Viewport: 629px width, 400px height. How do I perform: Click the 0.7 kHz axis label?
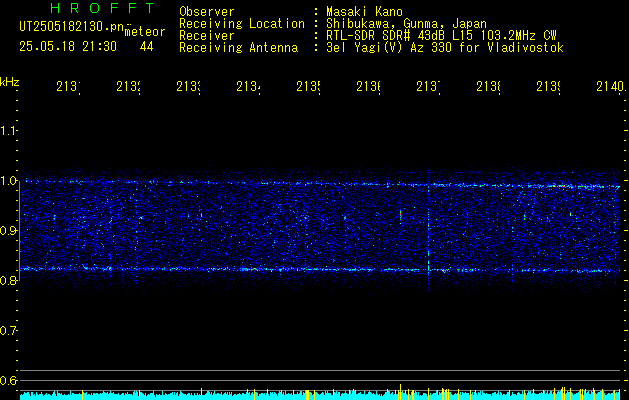tap(7, 331)
